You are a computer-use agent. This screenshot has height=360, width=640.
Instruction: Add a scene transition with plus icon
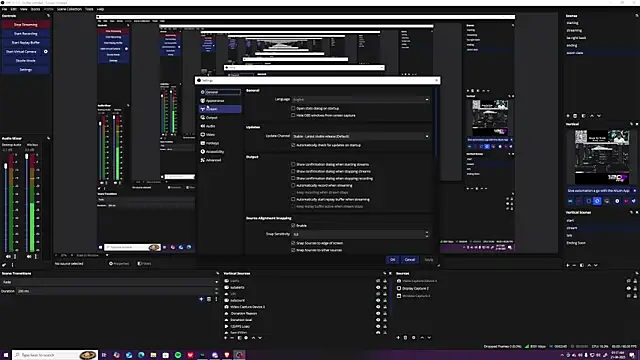pos(201,299)
